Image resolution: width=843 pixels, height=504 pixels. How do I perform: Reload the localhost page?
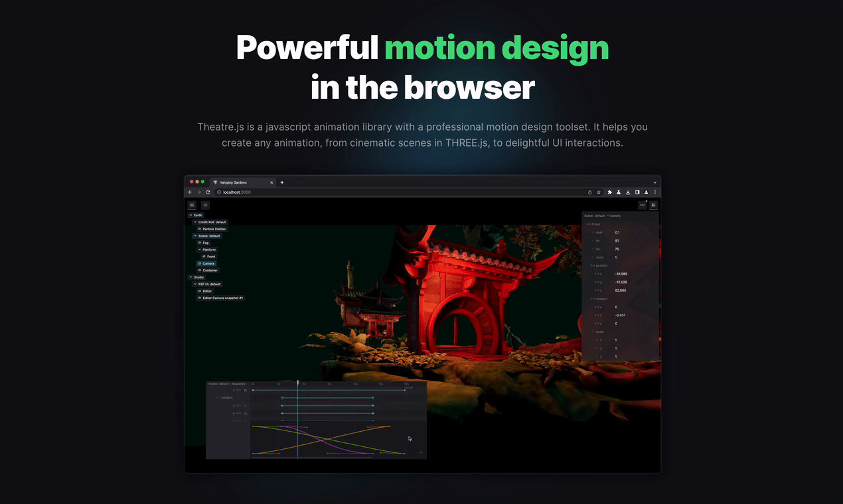208,192
